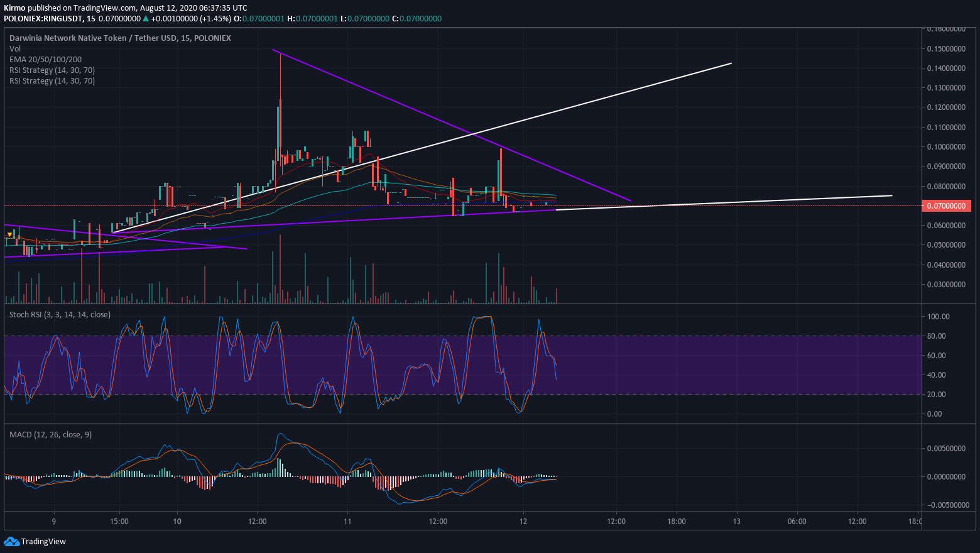Click the 0.10000000 price axis label

pos(946,147)
